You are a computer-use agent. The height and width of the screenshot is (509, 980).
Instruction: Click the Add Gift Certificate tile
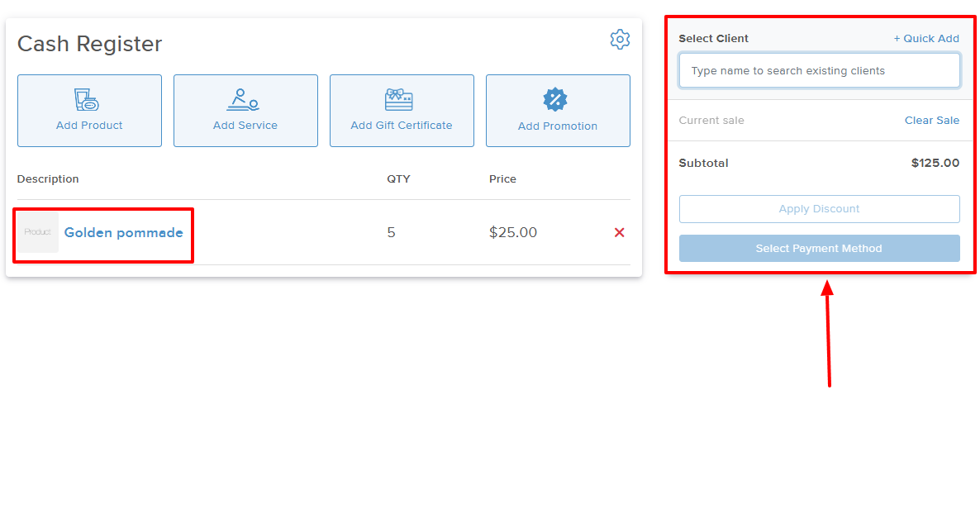click(402, 111)
